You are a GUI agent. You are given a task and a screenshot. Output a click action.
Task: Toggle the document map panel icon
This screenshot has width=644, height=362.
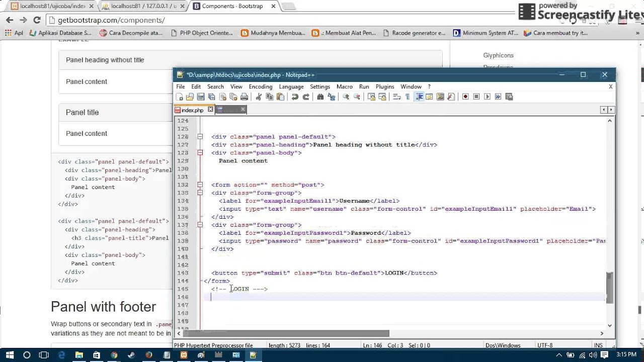click(440, 97)
